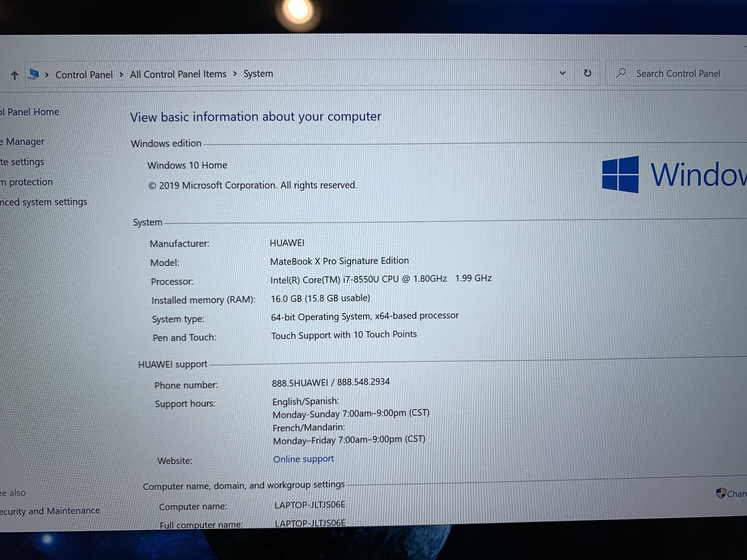
Task: Open Device Manager from the sidebar
Action: [x=22, y=142]
